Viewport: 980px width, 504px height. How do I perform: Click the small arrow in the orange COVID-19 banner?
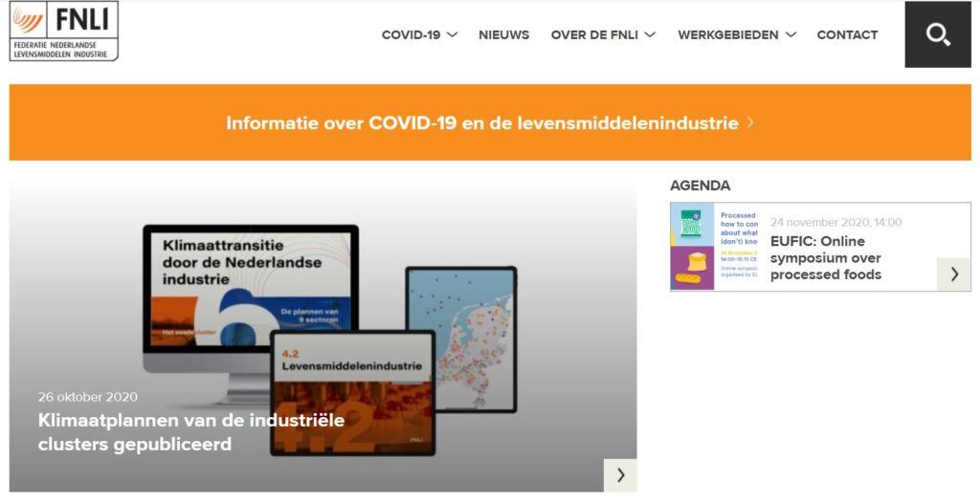click(x=751, y=122)
